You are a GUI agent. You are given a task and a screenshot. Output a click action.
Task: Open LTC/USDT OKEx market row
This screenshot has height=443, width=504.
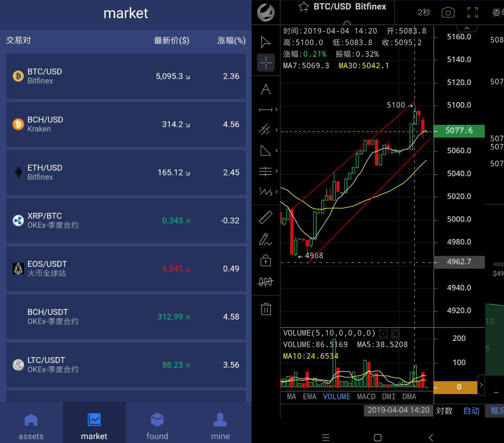point(126,365)
